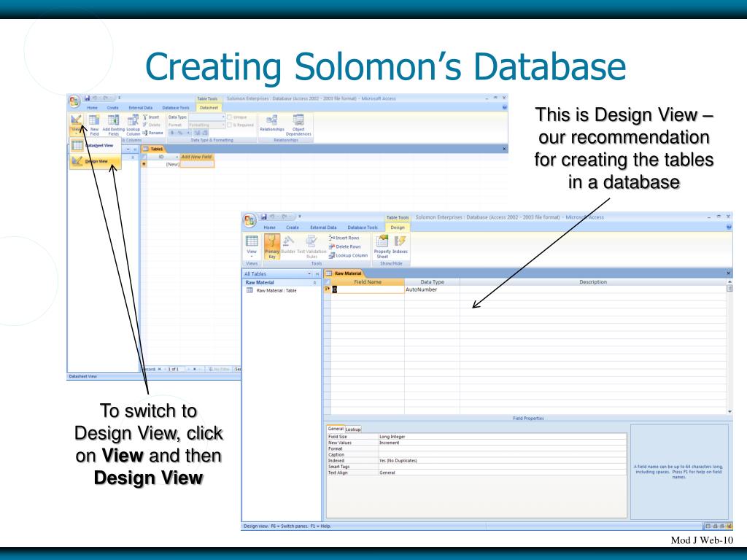Viewport: 747px width, 560px height.
Task: Select the Raw Material document tab
Action: [x=344, y=273]
